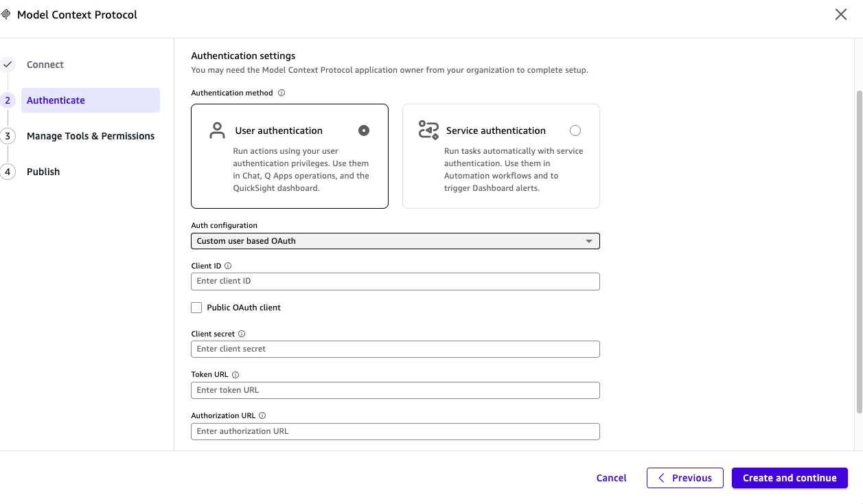Screen dimensions: 863x504
Task: Click the step 4 number circle
Action: pos(8,172)
